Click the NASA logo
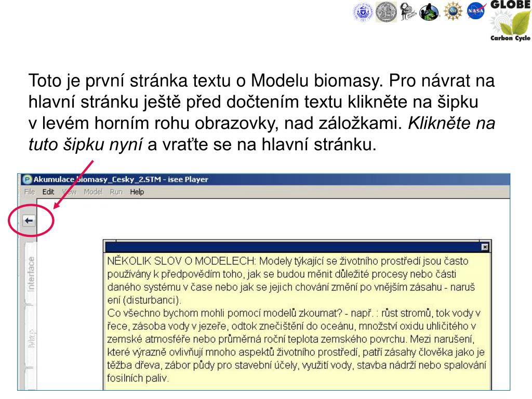This screenshot has height=399, width=532. 476,11
